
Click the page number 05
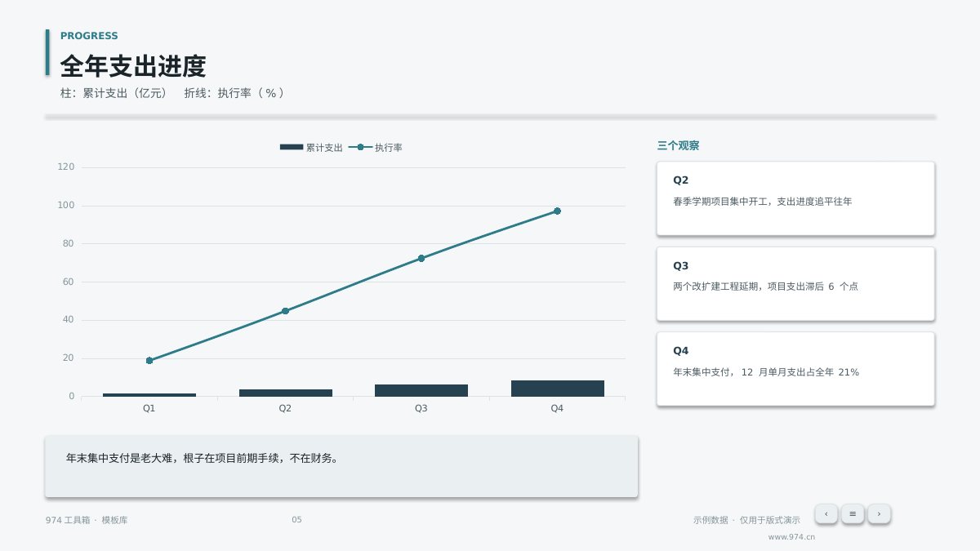(x=296, y=520)
